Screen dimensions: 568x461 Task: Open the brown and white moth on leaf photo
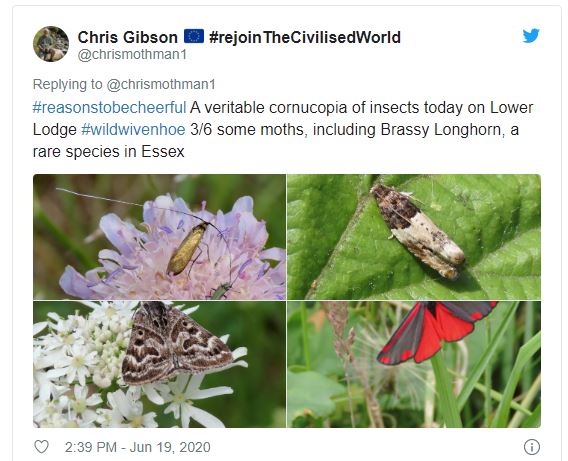point(414,237)
